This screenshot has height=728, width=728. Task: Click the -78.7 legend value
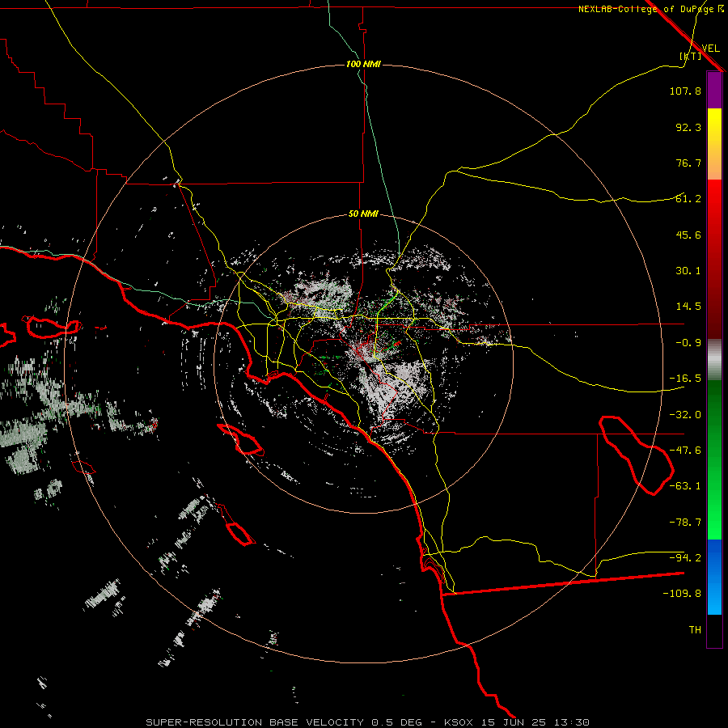click(x=685, y=523)
